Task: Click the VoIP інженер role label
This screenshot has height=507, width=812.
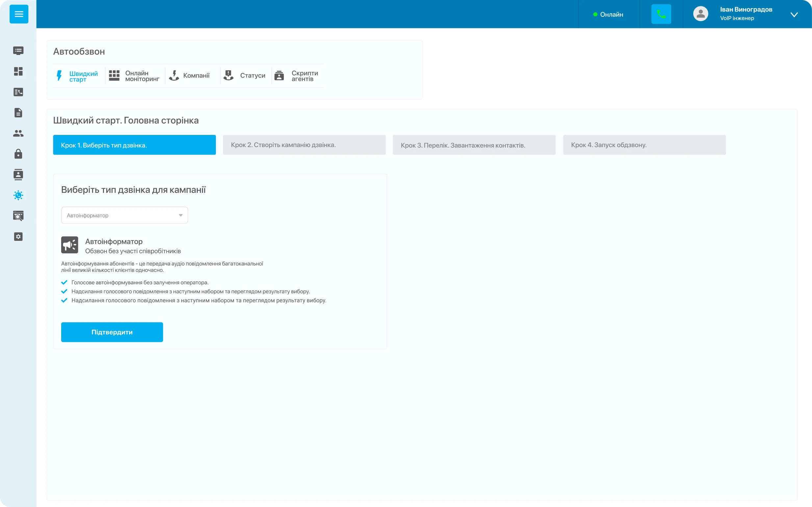Action: tap(737, 18)
